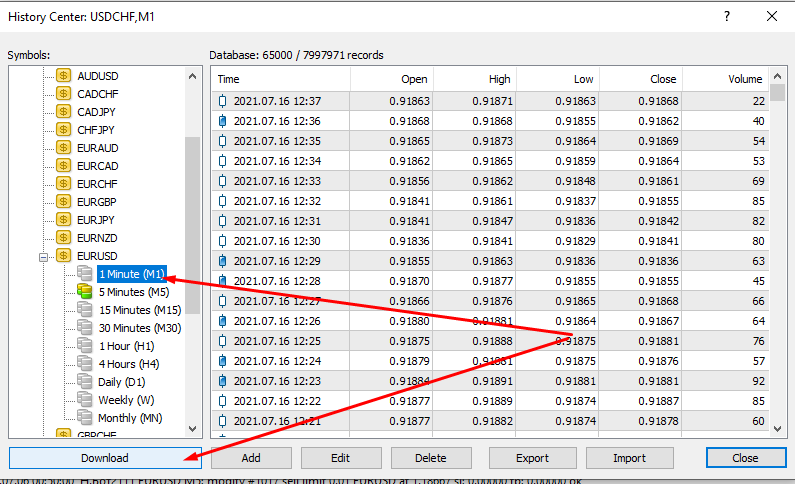Click the records table scroll down arrow
Image resolution: width=795 pixels, height=484 pixels.
[x=778, y=429]
